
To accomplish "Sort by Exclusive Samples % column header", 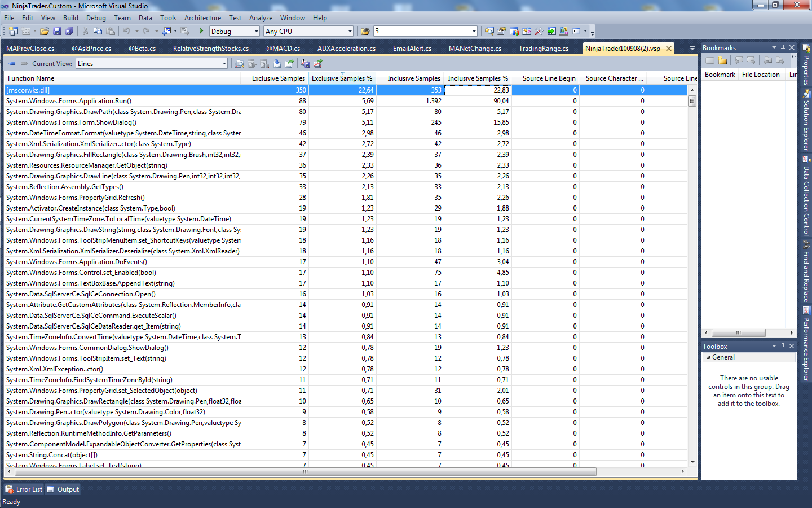I will tap(342, 78).
